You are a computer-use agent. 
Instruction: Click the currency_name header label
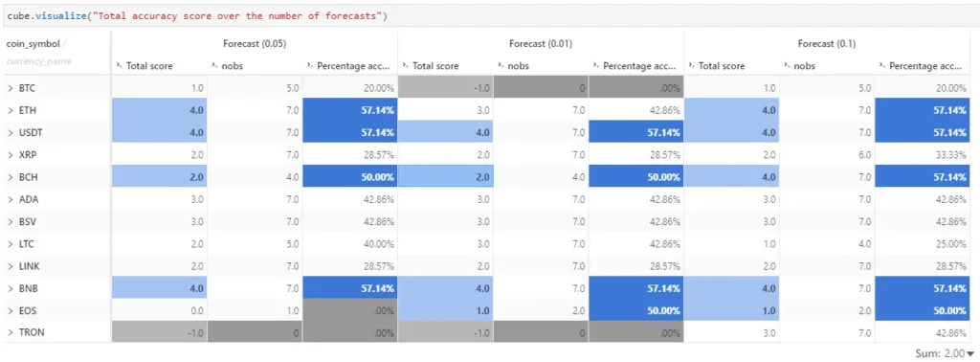[38, 61]
